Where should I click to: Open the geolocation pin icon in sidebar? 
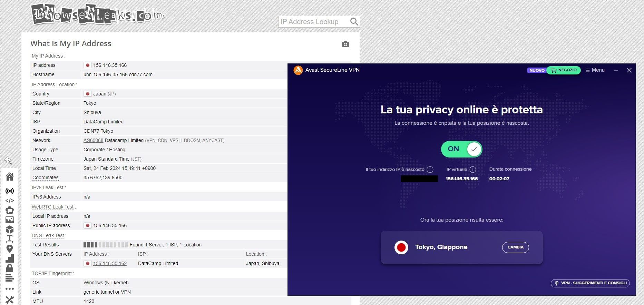10,249
